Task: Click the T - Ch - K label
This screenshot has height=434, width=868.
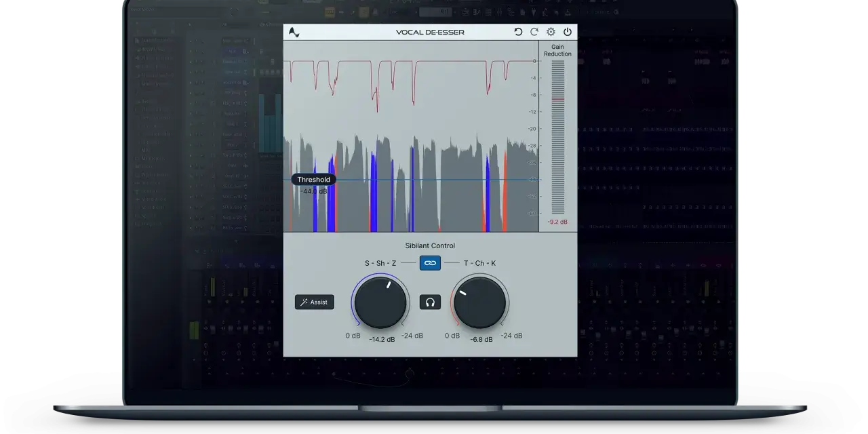Action: (480, 263)
